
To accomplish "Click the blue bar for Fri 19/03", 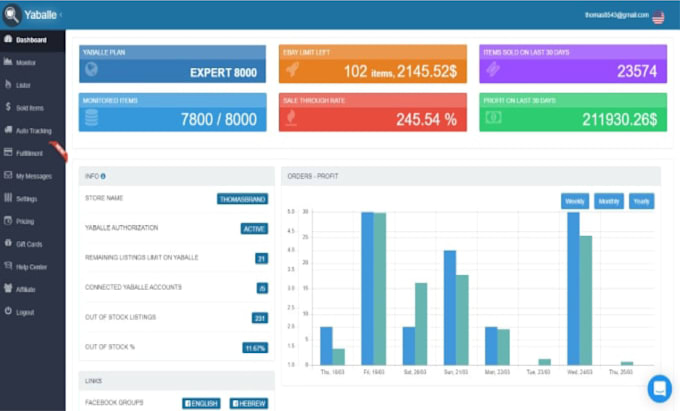I will pos(367,288).
